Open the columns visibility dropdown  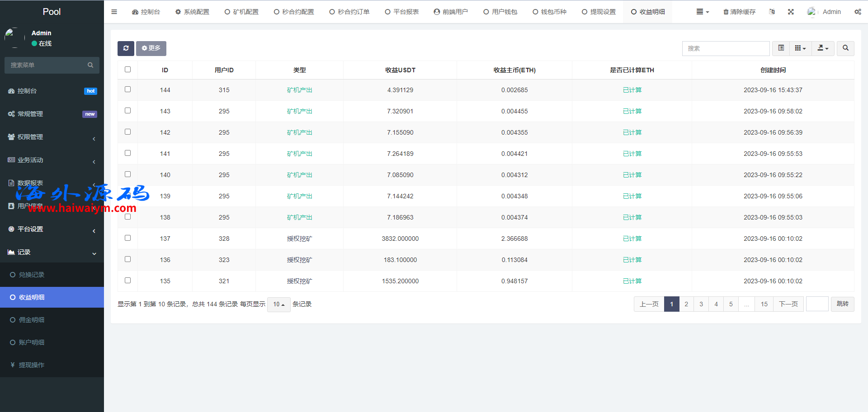click(x=800, y=48)
